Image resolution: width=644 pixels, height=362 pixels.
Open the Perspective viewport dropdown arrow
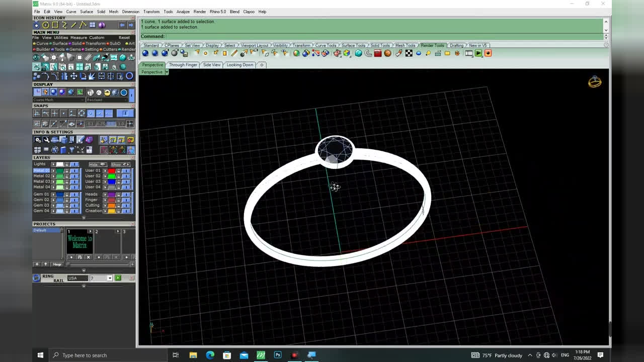(x=167, y=72)
